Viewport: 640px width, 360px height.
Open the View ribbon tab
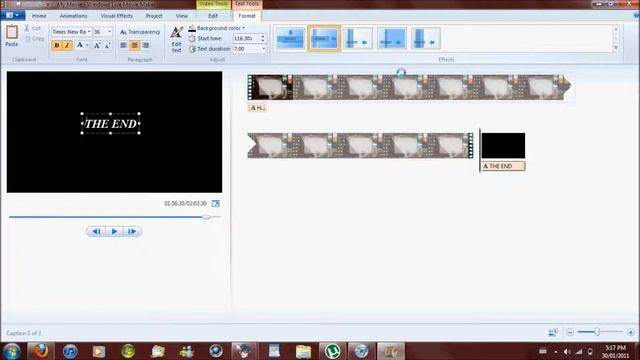(x=182, y=16)
